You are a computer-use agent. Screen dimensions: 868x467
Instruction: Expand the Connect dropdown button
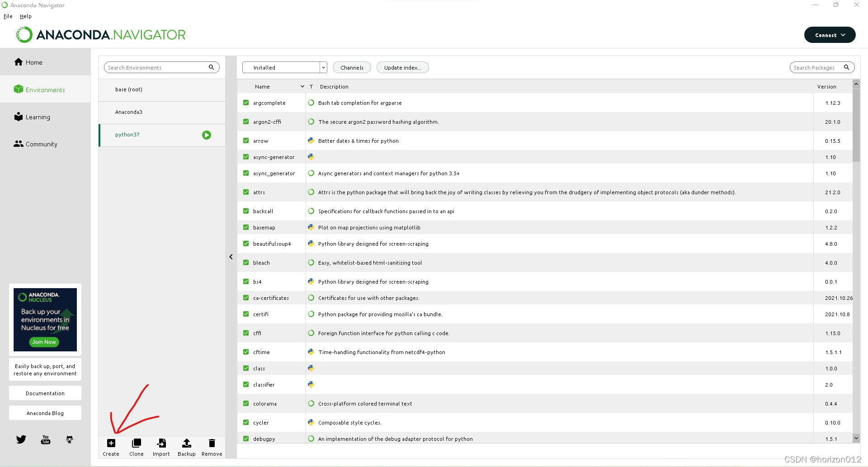[830, 35]
